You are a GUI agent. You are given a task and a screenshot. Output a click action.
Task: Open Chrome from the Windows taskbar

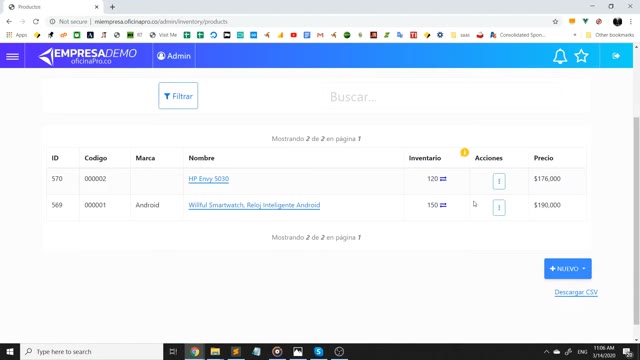click(195, 351)
